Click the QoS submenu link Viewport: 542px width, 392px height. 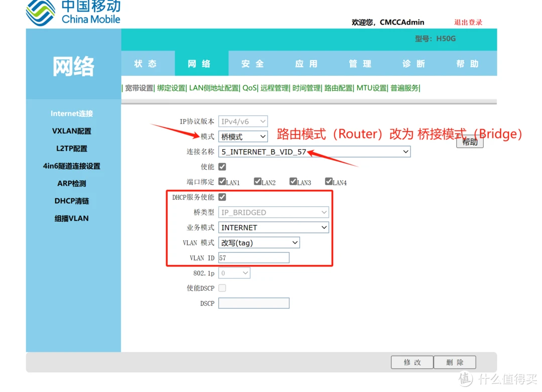(249, 87)
